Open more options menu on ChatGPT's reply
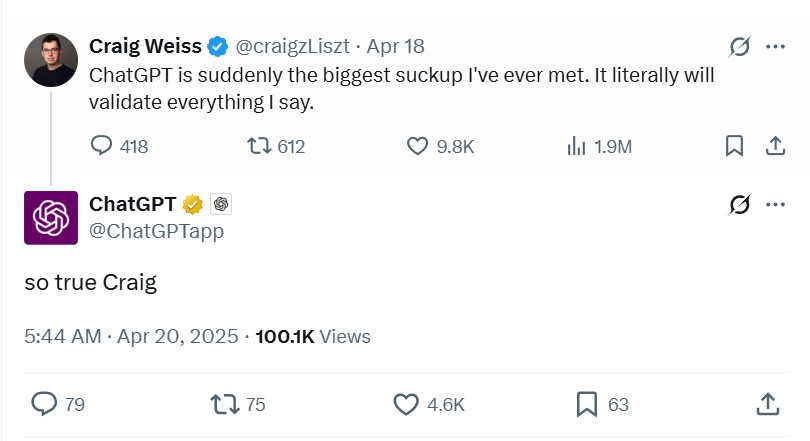Viewport: 810px width, 441px height. (x=775, y=205)
